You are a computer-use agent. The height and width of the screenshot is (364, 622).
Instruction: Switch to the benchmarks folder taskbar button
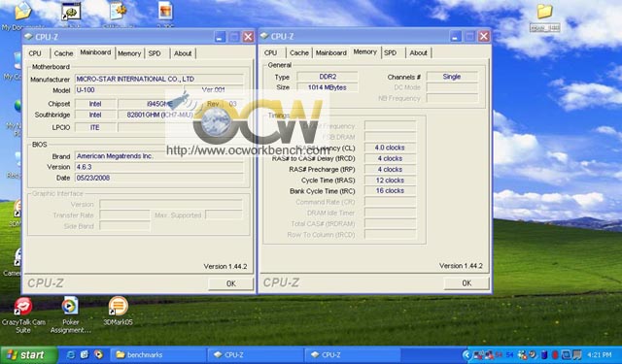[157, 355]
